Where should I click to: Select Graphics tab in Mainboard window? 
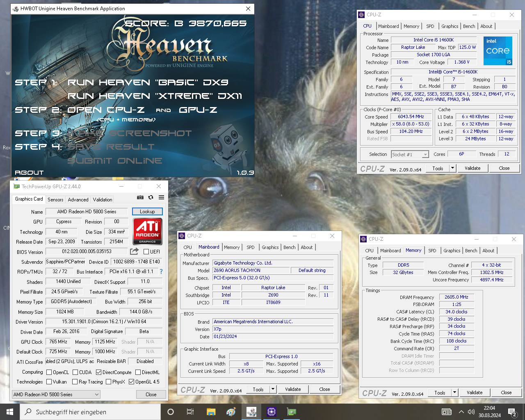pos(270,247)
